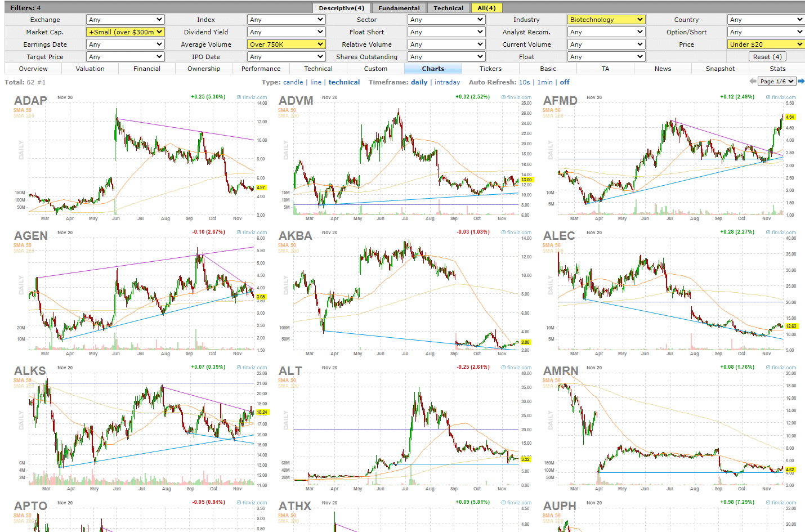805x532 pixels.
Task: Set auto refresh to 10s
Action: (x=524, y=82)
